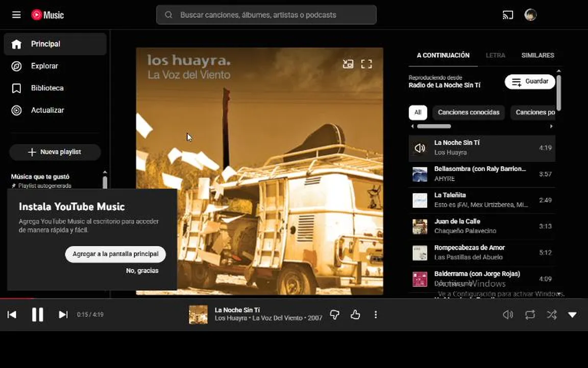Viewport: 588px width, 368px height.
Task: Collapse player page with down arrow
Action: [572, 315]
